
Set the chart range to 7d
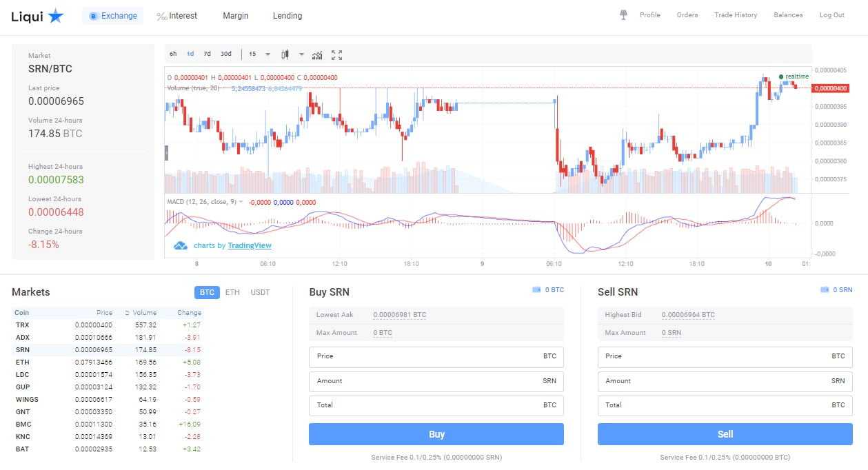[207, 54]
